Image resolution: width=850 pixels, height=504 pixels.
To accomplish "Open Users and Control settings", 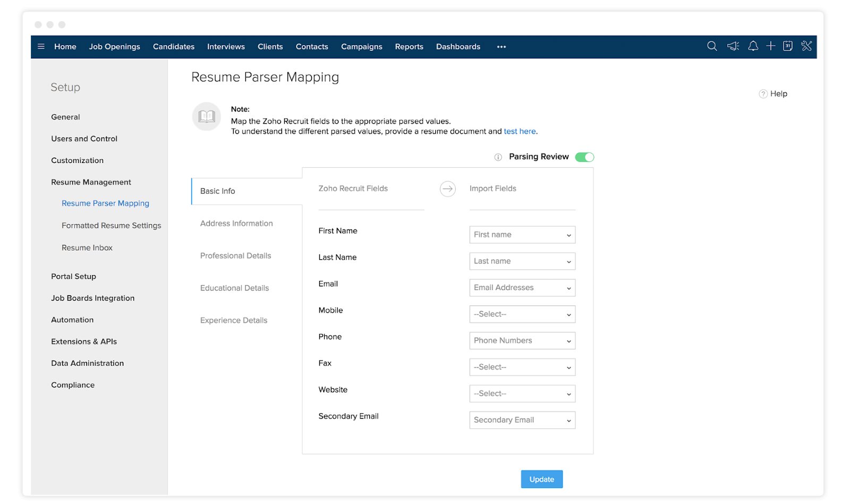I will coord(84,139).
